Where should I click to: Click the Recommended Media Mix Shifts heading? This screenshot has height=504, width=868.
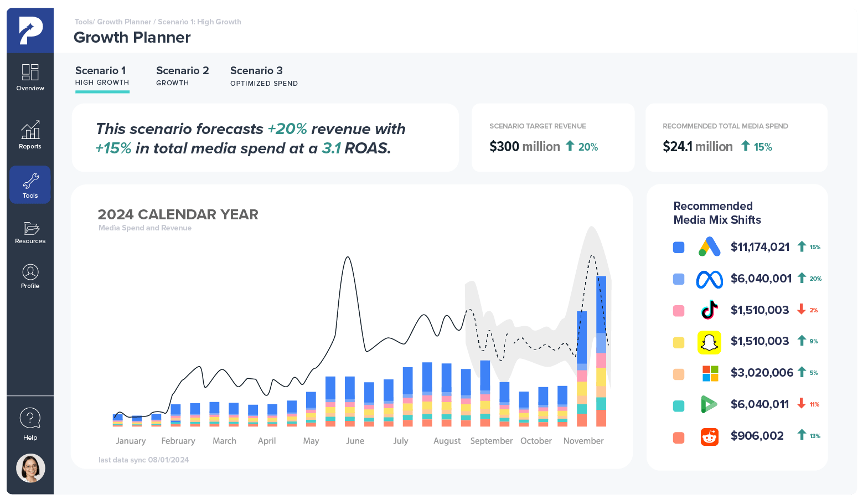pos(717,213)
